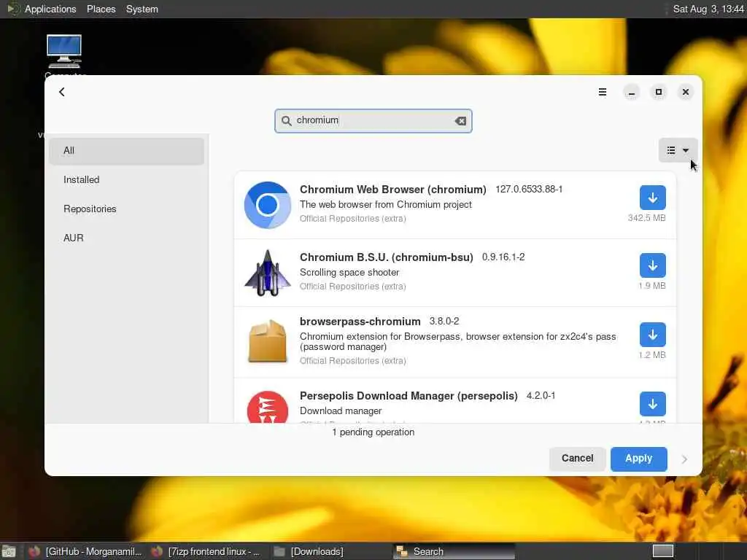This screenshot has height=560, width=747.
Task: Click the 342.5 MB size label
Action: 646,218
